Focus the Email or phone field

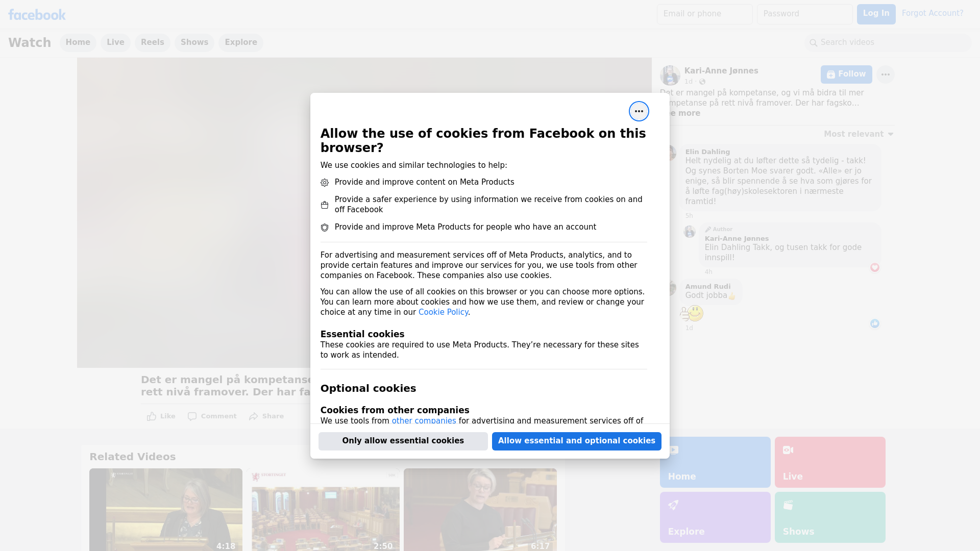coord(704,14)
